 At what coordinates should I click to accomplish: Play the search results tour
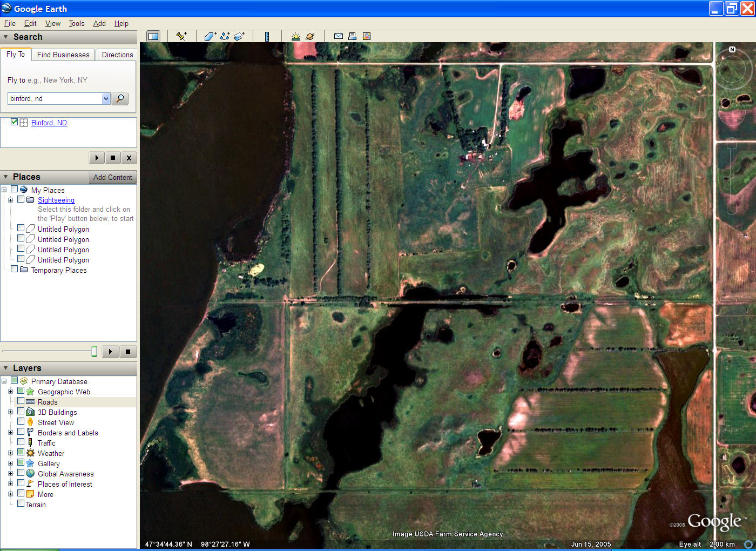[97, 158]
